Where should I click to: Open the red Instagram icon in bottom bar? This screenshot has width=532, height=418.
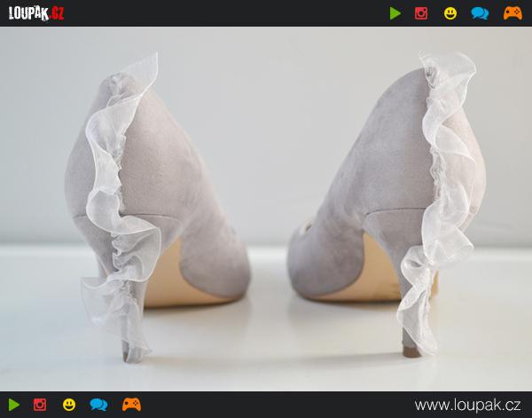coord(40,405)
